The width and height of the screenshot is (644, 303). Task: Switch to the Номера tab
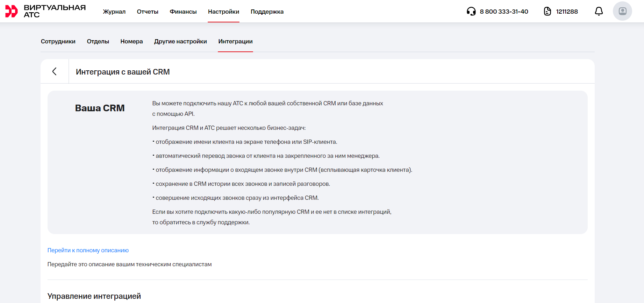tap(131, 41)
